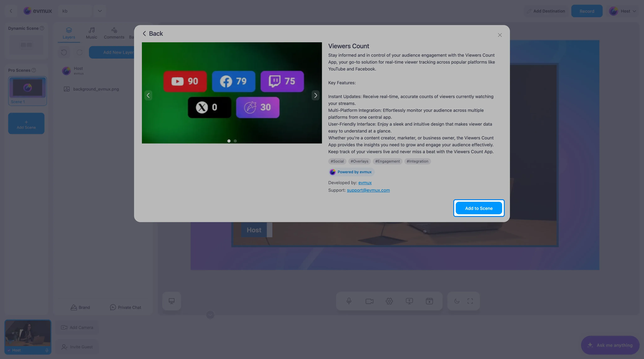Click the #Integration tag
This screenshot has width=644, height=359.
(x=417, y=161)
